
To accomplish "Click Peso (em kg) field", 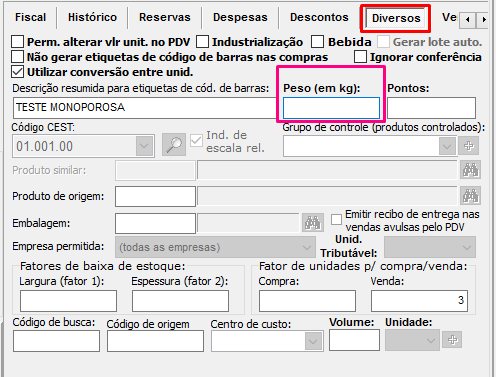I will (331, 108).
